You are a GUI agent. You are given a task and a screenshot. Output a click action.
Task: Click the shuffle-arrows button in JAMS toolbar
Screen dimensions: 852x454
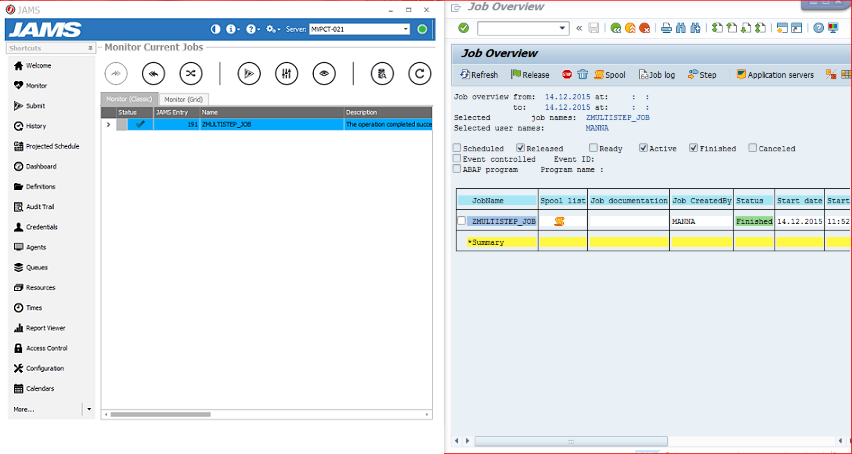pos(191,74)
